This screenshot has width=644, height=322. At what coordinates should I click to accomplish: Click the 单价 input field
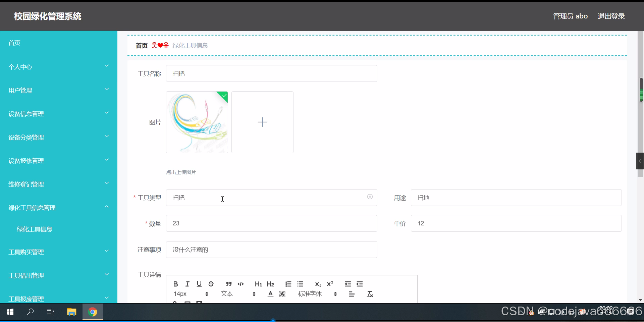[516, 223]
